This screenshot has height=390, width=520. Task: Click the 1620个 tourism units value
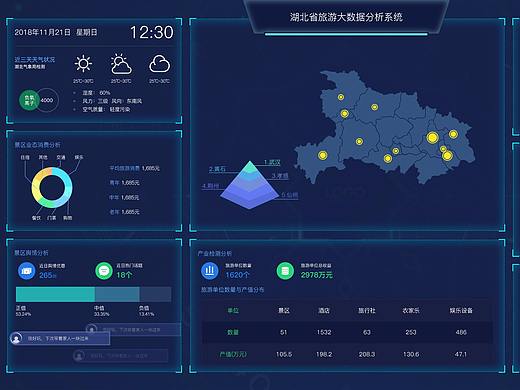237,275
